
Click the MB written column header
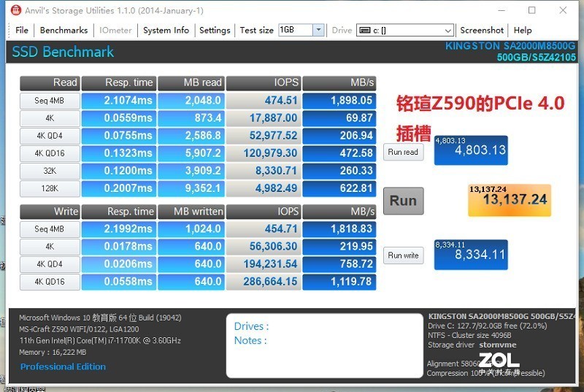(x=191, y=212)
